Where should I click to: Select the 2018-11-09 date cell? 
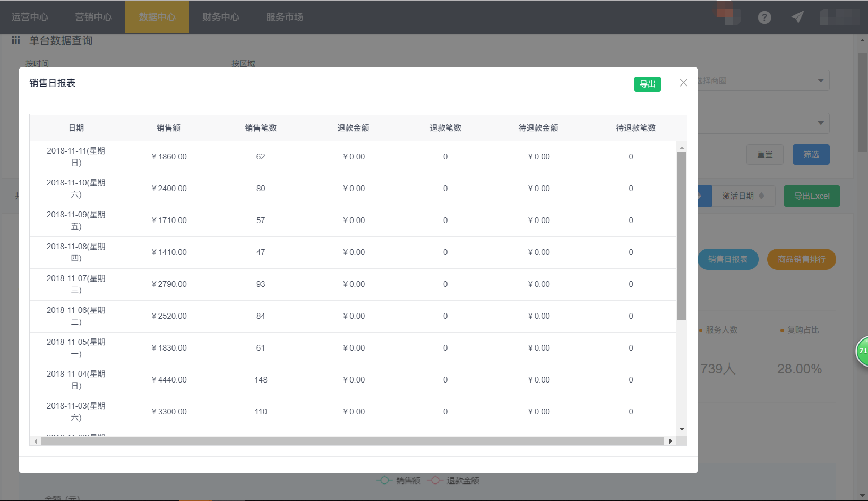(76, 220)
